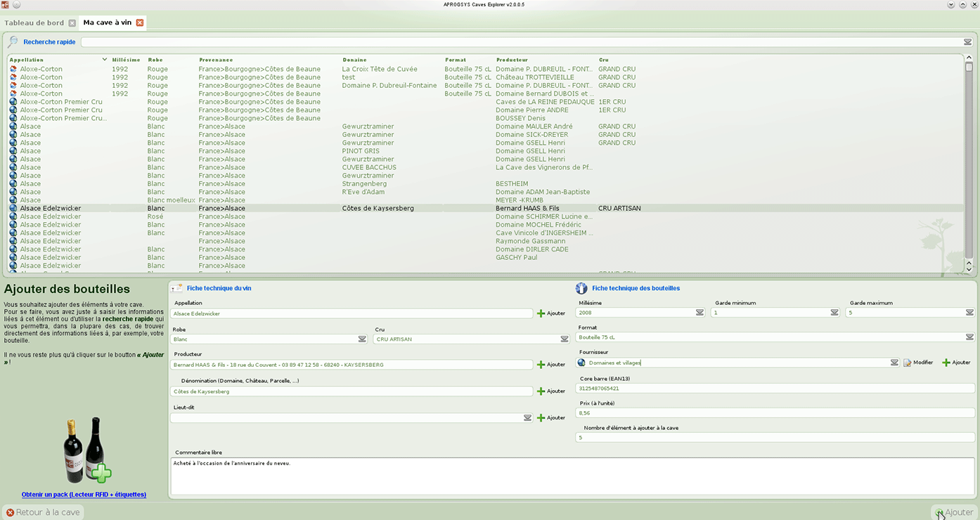The width and height of the screenshot is (980, 520).
Task: Sort by the Producteur column header
Action: pyautogui.click(x=512, y=60)
